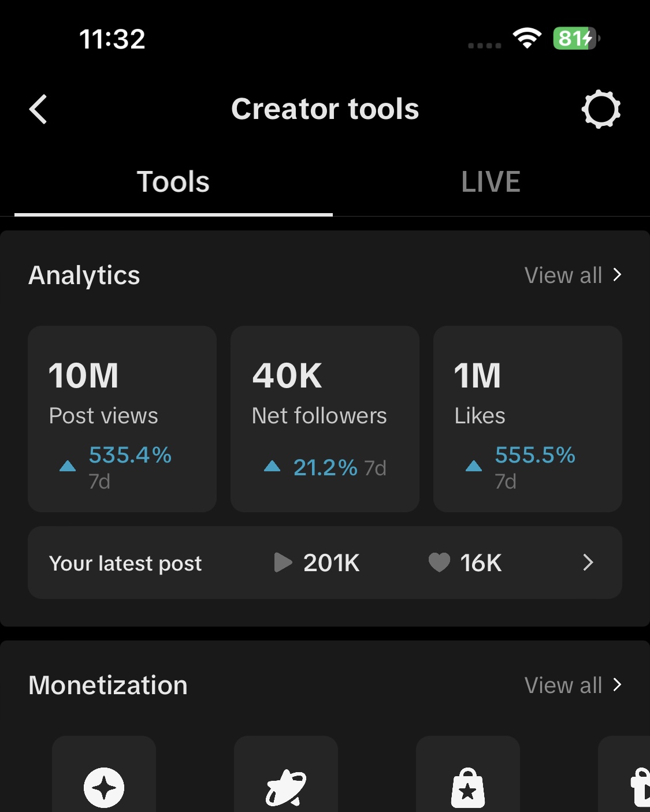Tap the battery indicator showing 81
The image size is (650, 812).
coord(575,39)
